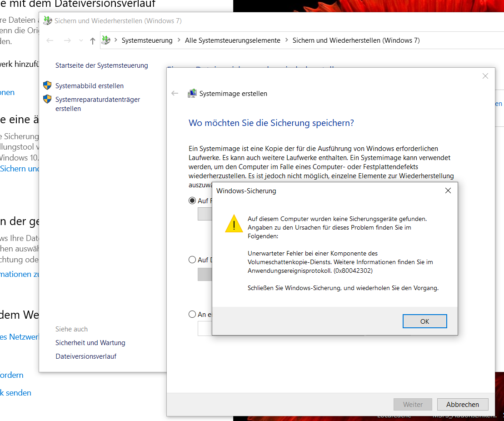Click the drive icon beside Systemimage erstellen title

point(191,93)
